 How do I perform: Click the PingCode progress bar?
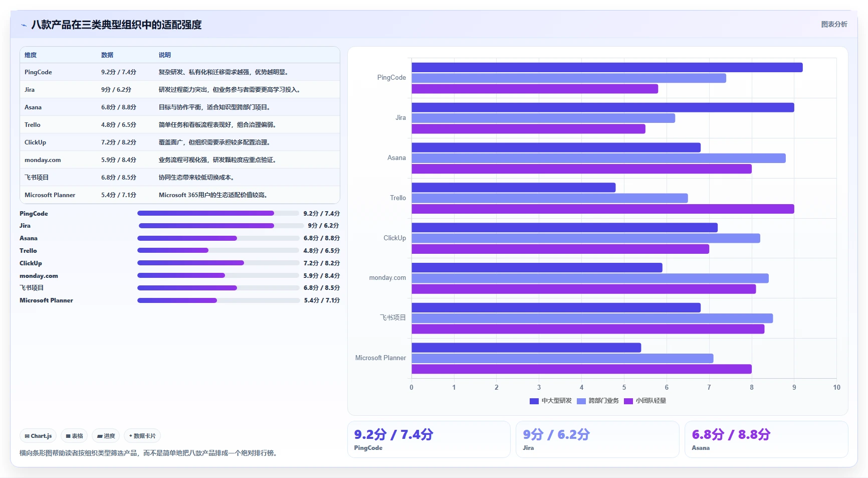click(218, 213)
